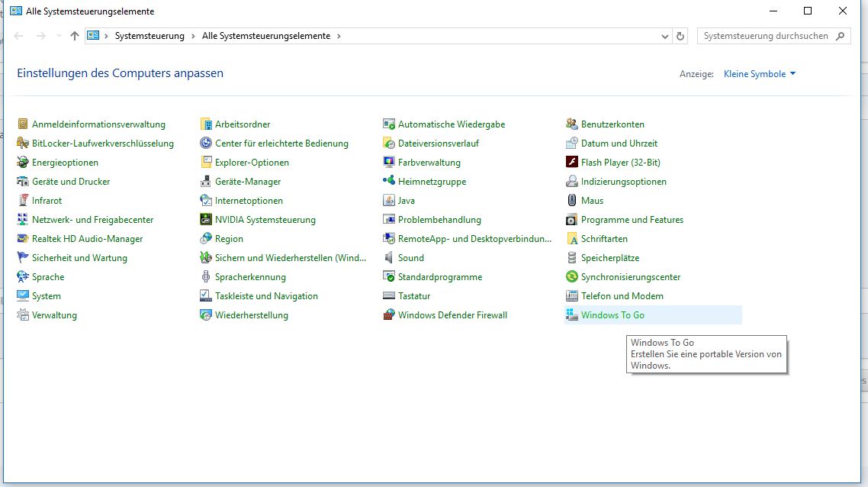Click the Spracherkennung microphone icon
This screenshot has height=487, width=868.
point(206,277)
